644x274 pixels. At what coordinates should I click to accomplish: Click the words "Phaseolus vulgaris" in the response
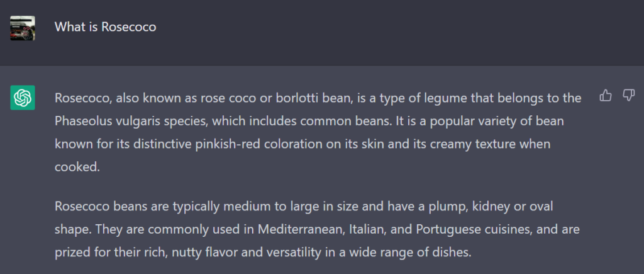click(x=105, y=122)
